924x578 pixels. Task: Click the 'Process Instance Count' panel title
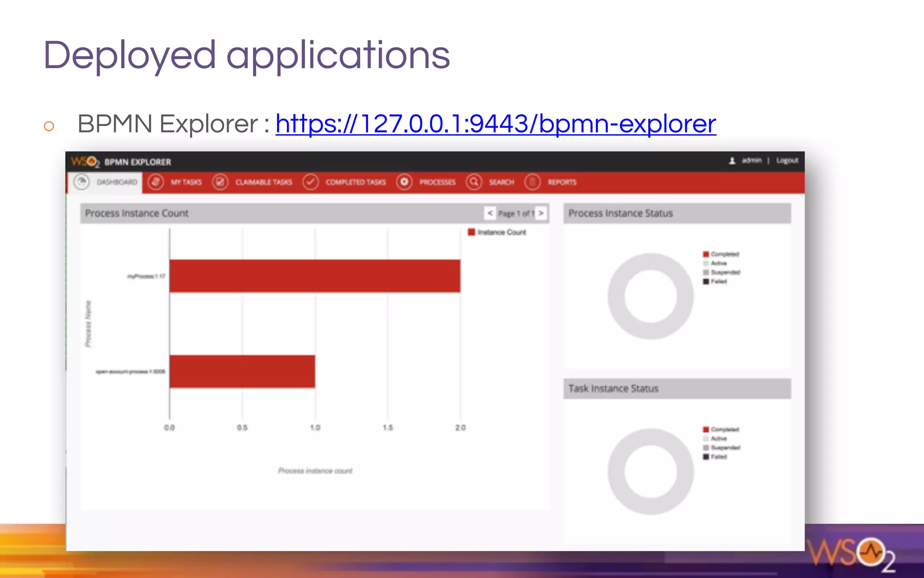137,213
